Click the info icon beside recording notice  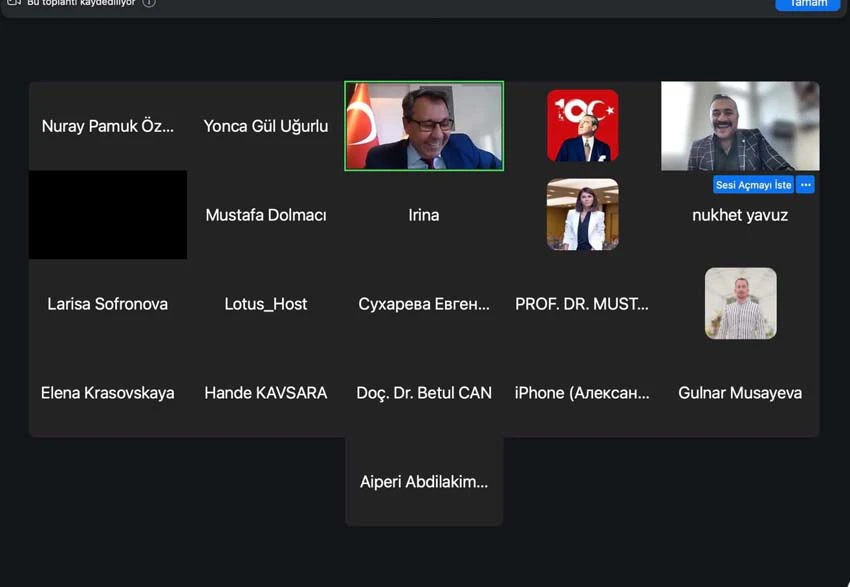pos(149,3)
